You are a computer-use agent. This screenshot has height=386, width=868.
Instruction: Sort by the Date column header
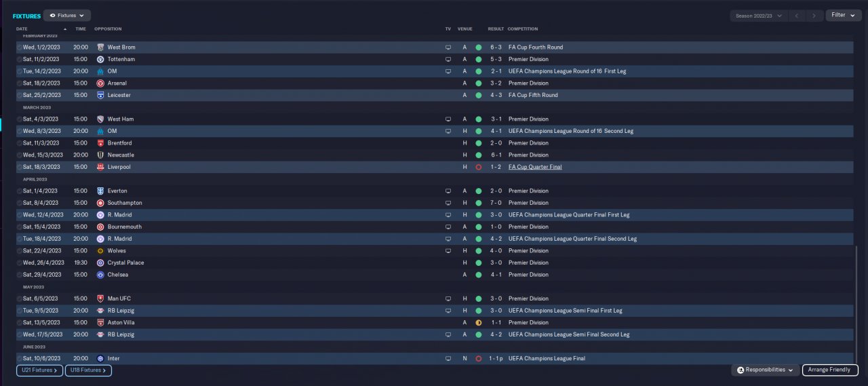point(22,29)
